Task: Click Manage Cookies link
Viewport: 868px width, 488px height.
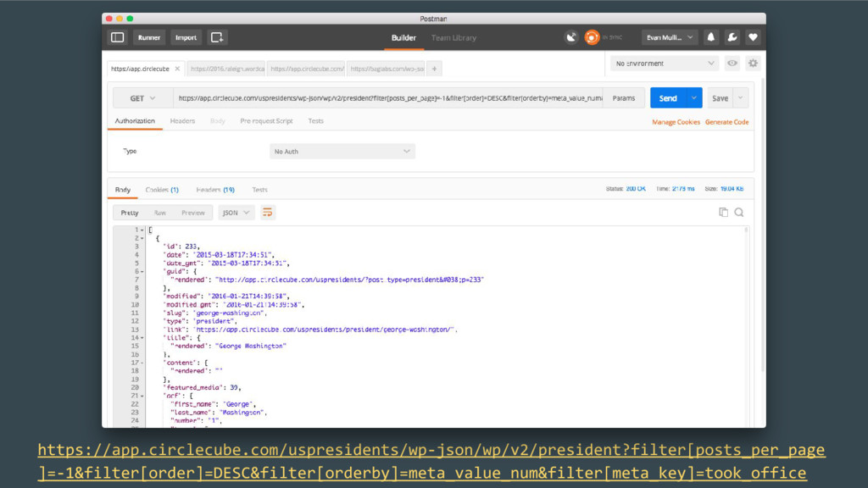Action: click(676, 122)
